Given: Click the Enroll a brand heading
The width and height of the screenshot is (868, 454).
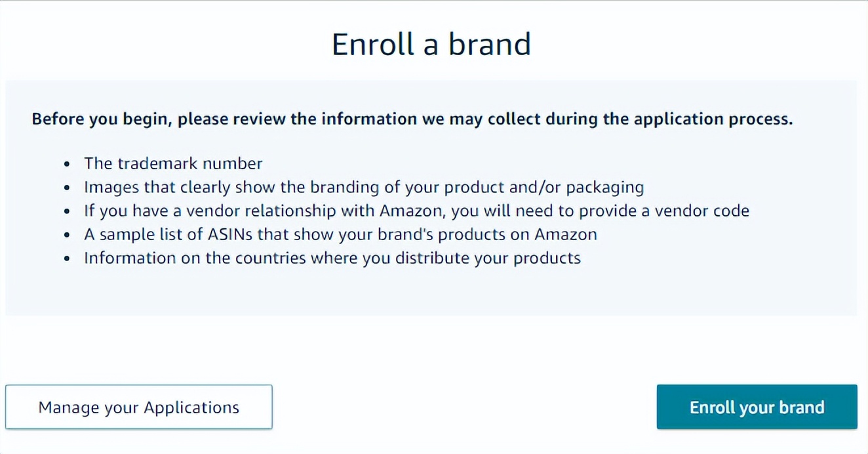Looking at the screenshot, I should (x=431, y=45).
